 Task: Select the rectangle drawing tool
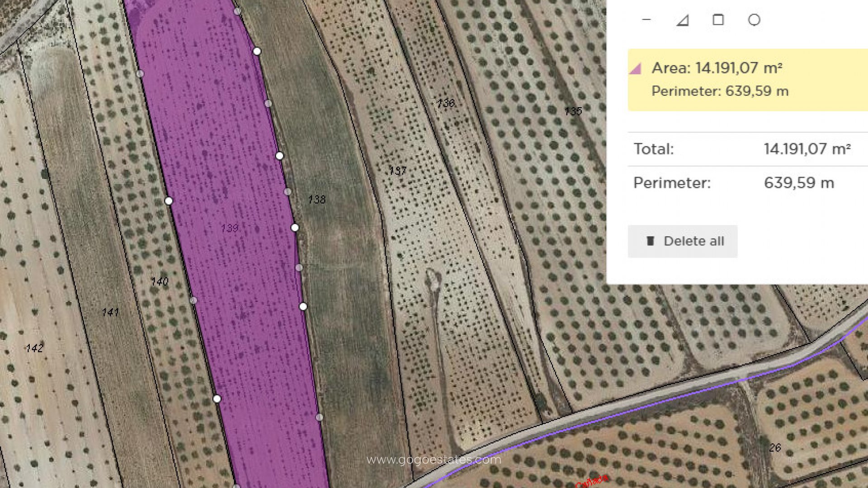pos(718,20)
